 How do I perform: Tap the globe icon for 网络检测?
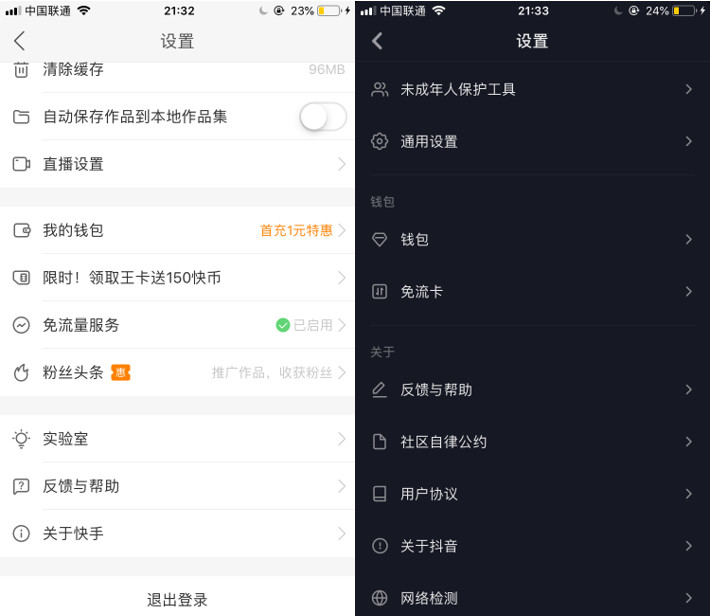click(x=379, y=598)
